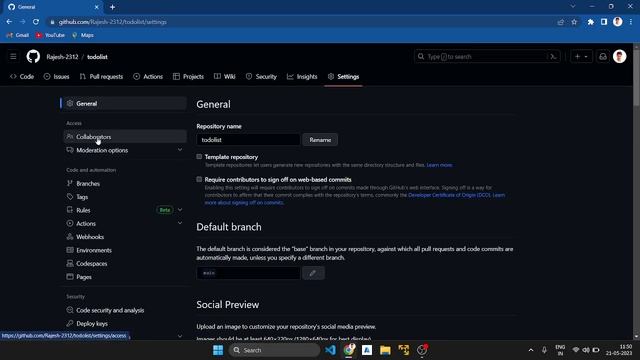Open the Gmail bookmark
Screen dimensions: 640x360
[x=18, y=35]
